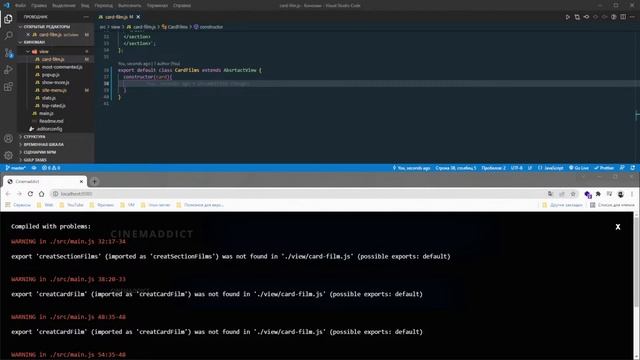The image size is (640, 360).
Task: Open the Source Control view in VS Code
Action: (8, 53)
